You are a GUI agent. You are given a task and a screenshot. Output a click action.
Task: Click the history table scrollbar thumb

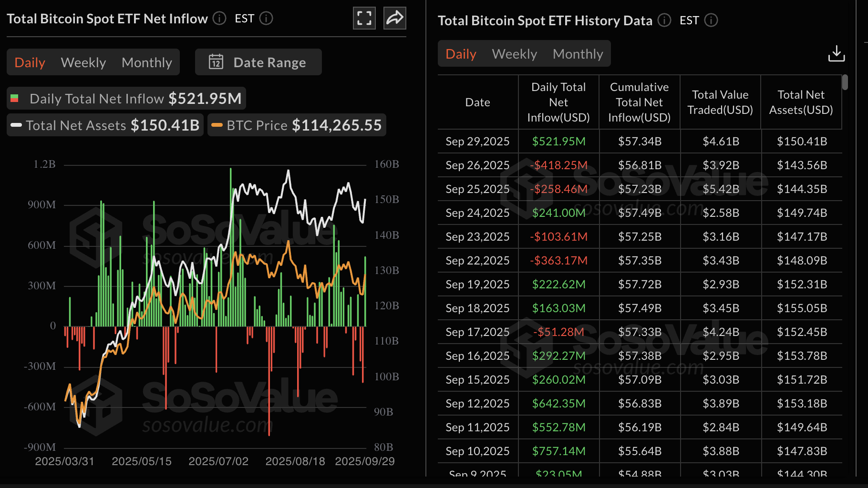[845, 82]
